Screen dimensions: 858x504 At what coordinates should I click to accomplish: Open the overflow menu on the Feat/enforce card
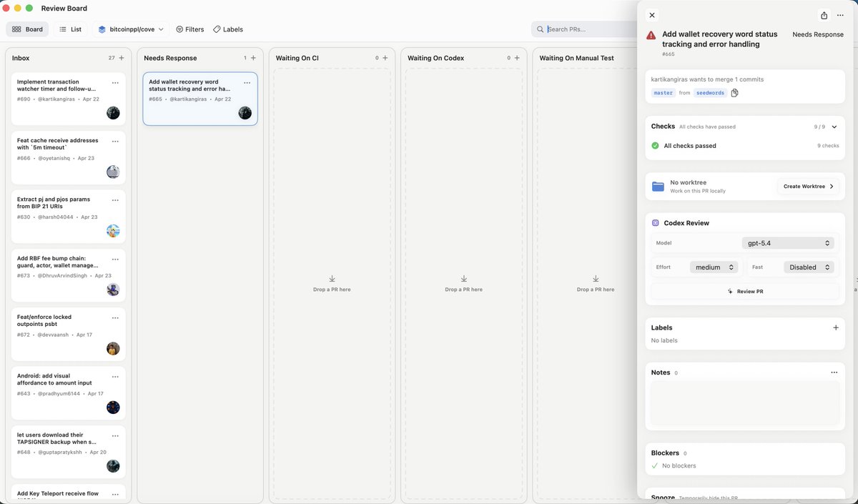click(115, 317)
